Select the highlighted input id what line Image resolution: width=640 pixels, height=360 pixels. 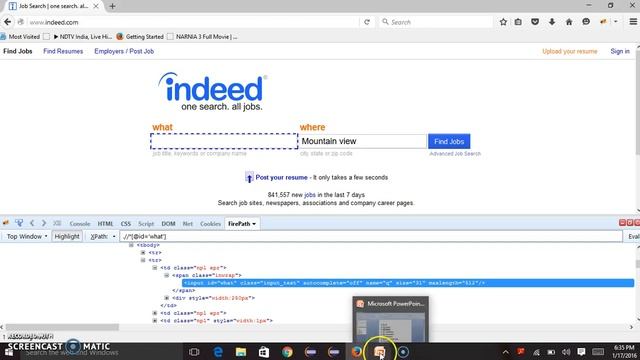[x=408, y=283]
